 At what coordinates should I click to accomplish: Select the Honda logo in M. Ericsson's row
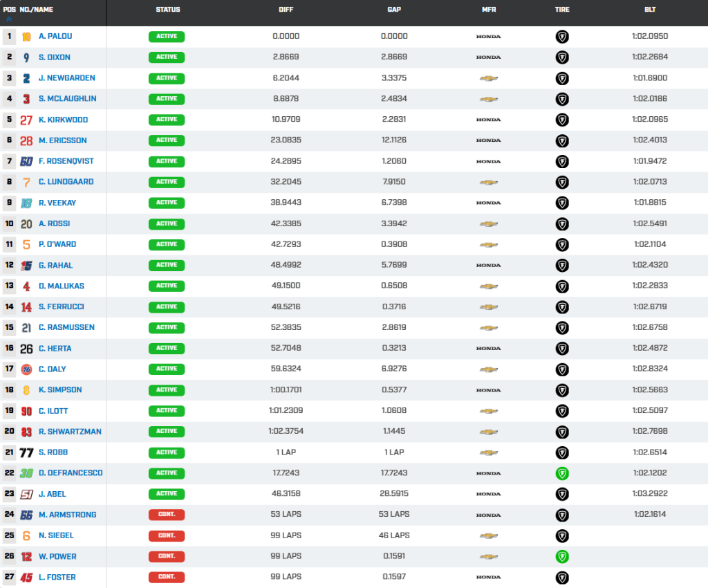coord(489,141)
